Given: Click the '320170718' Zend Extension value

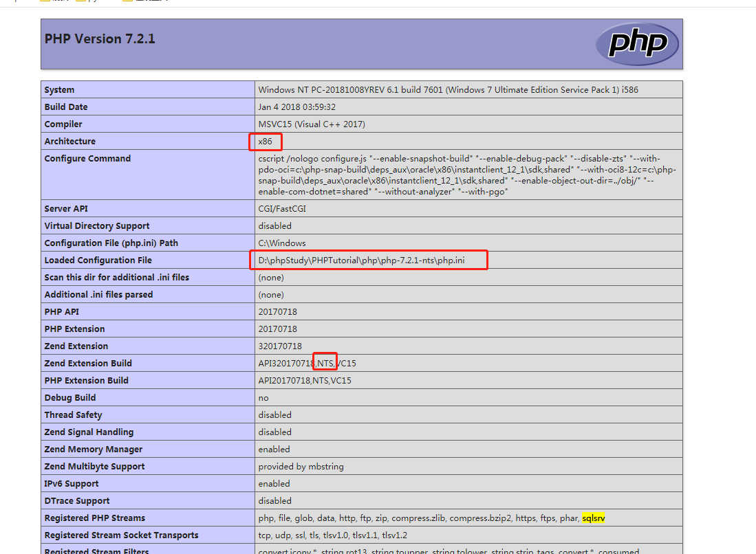Looking at the screenshot, I should click(x=280, y=346).
